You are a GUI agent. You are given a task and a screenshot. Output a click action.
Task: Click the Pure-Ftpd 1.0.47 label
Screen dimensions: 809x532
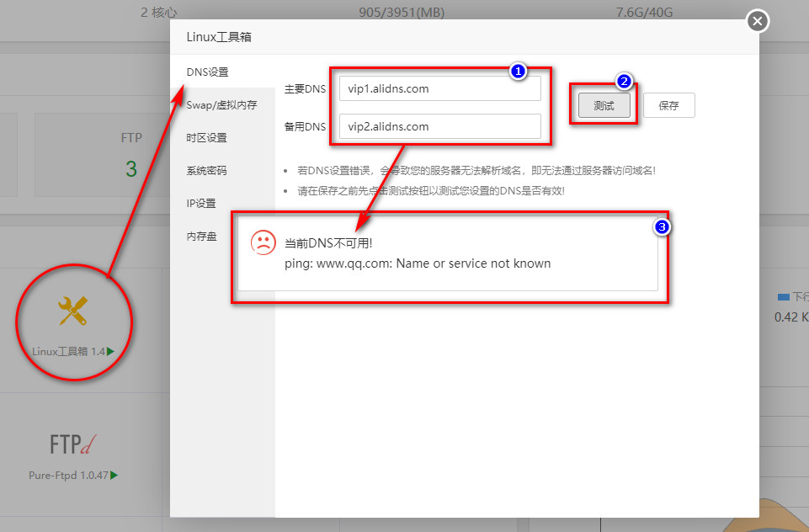[69, 476]
